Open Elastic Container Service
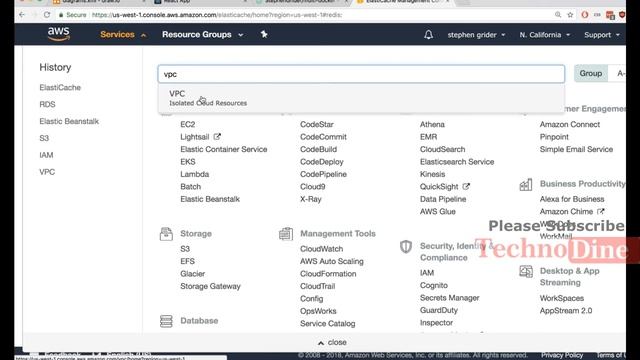640x360 pixels. point(224,149)
